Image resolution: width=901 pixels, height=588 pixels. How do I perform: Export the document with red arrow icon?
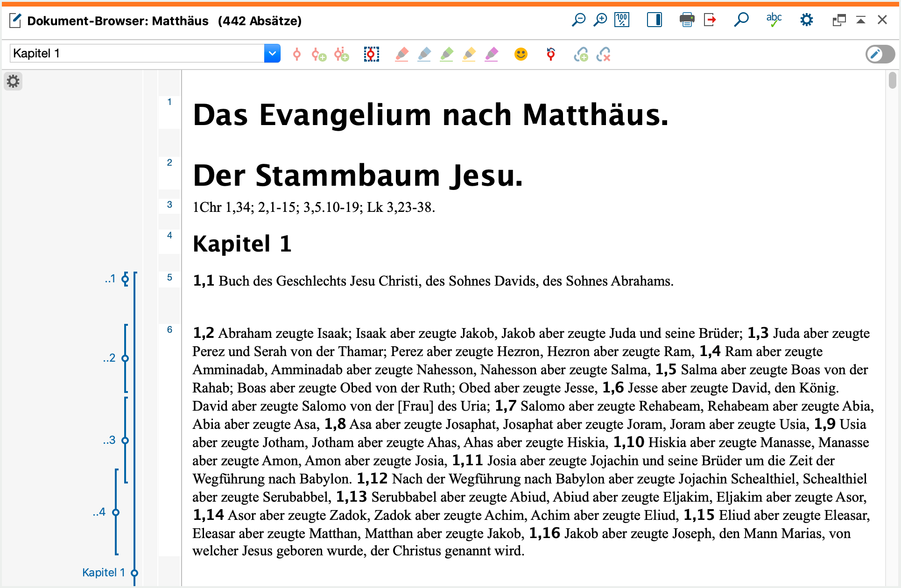tap(710, 20)
